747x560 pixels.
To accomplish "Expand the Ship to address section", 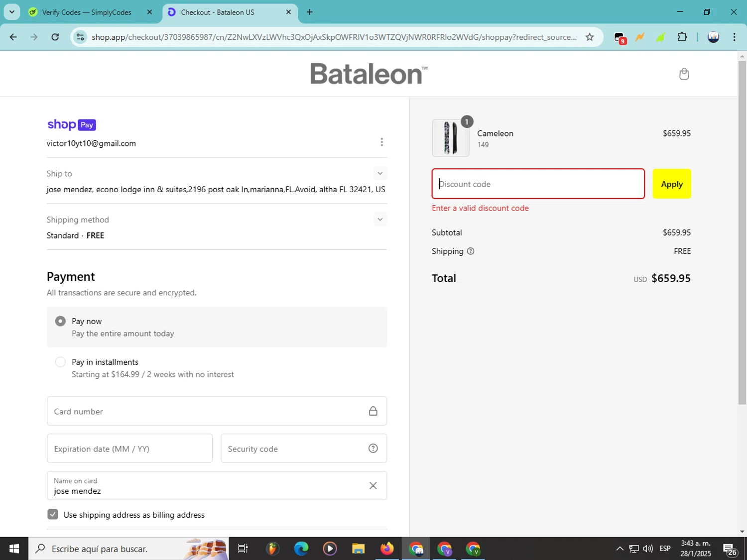I will click(x=380, y=173).
